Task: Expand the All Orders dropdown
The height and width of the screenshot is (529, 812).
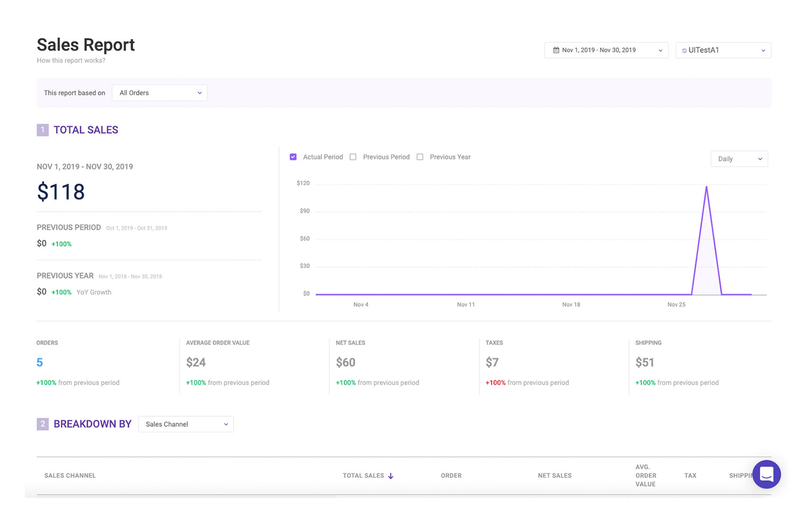Action: pos(160,93)
